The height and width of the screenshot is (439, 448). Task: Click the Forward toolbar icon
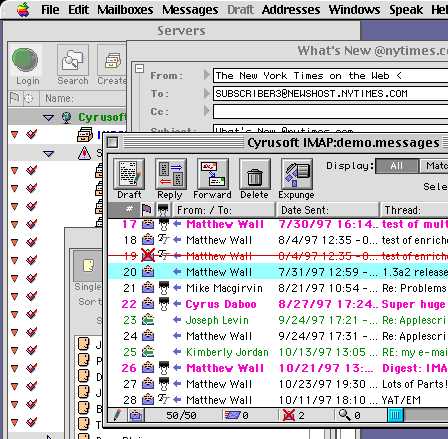click(x=213, y=174)
